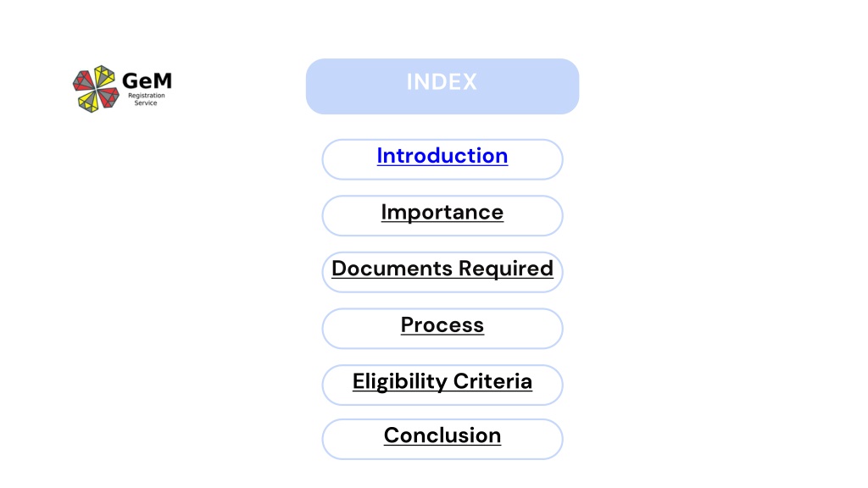
Task: Click the rounded pill containing Process
Action: 442,329
